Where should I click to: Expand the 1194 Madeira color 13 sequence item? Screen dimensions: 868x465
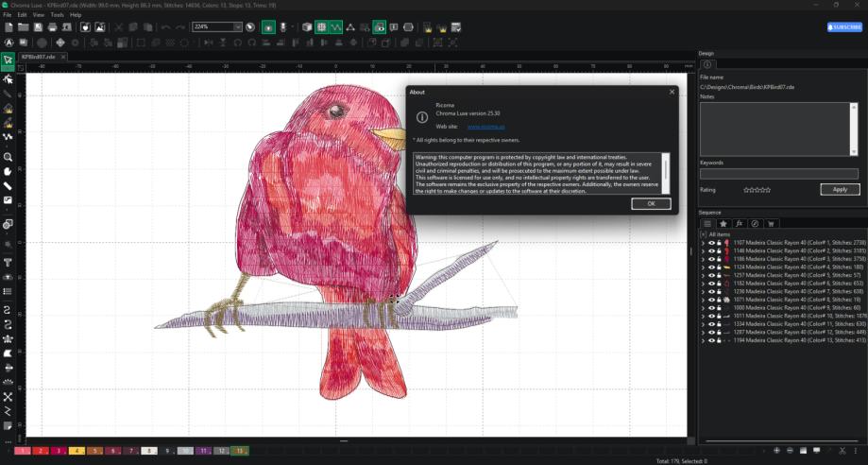pyautogui.click(x=703, y=340)
